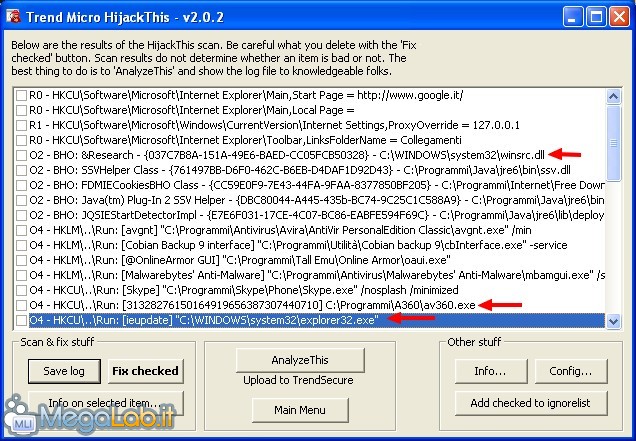Click the Save log button
Image resolution: width=636 pixels, height=441 pixels.
[x=64, y=371]
